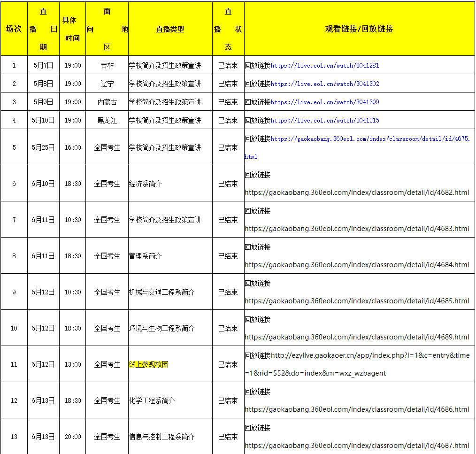Select the highlighted 线上参观校园 cell
This screenshot has height=454, width=476.
pyautogui.click(x=148, y=364)
